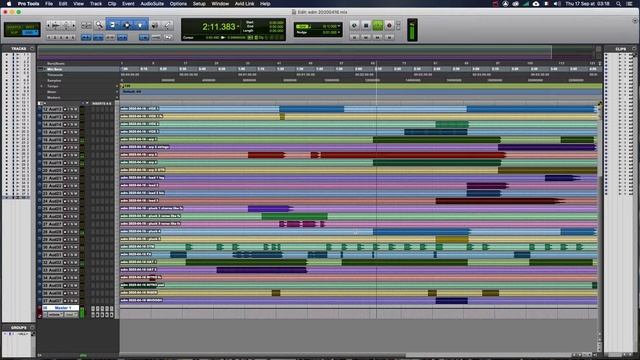Click horizontal zoom in arrow

coord(73,25)
